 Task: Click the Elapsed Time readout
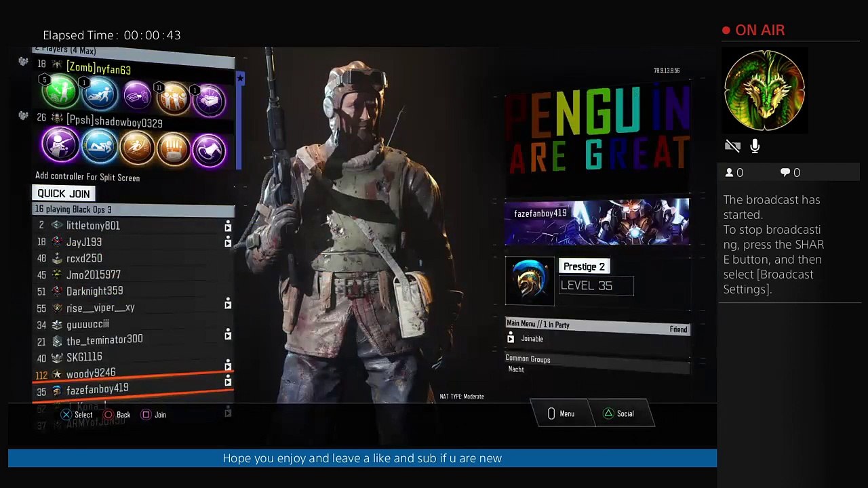[x=112, y=35]
